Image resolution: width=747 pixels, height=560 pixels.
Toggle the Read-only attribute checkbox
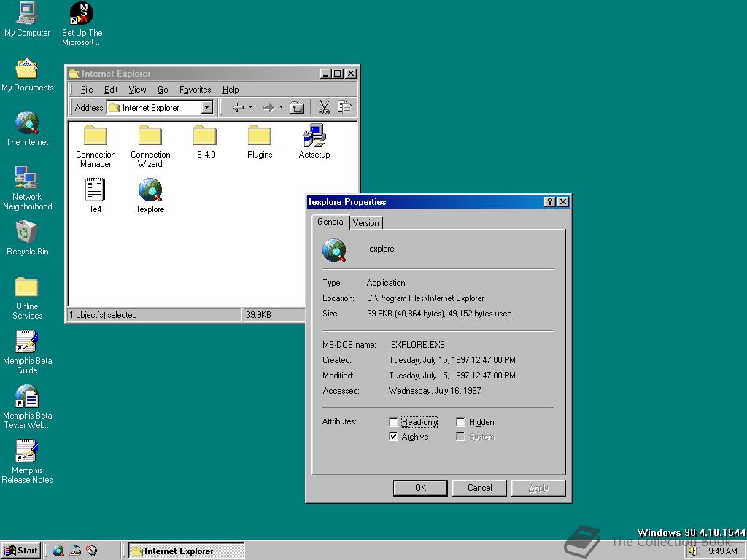click(x=393, y=422)
